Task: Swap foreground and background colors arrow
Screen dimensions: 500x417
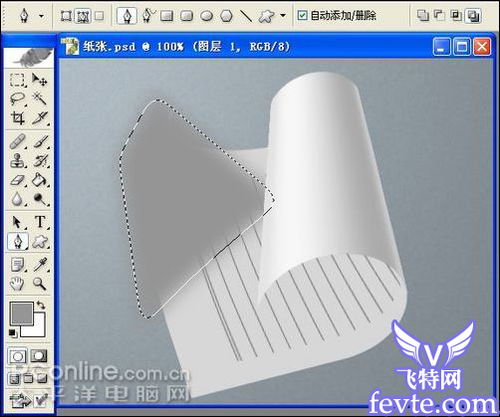Action: click(41, 305)
